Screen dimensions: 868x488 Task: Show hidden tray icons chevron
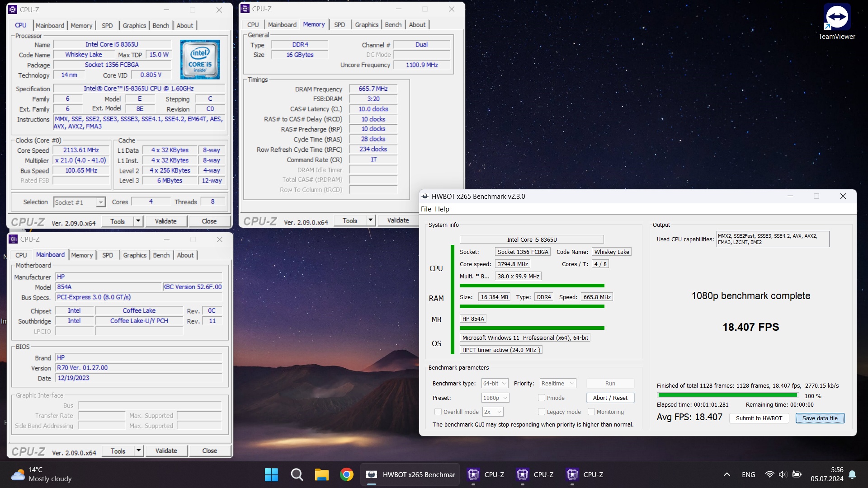[727, 474]
